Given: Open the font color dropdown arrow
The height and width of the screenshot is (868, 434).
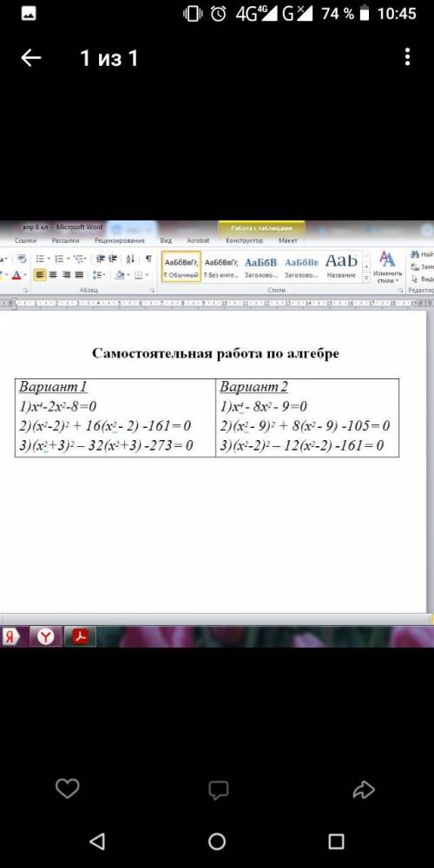Looking at the screenshot, I should pos(25,275).
